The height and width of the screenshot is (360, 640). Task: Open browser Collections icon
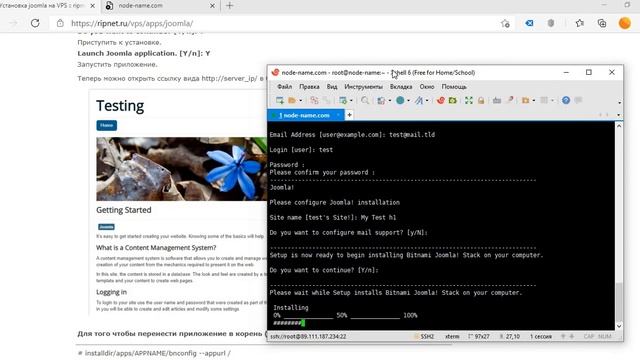[x=602, y=23]
